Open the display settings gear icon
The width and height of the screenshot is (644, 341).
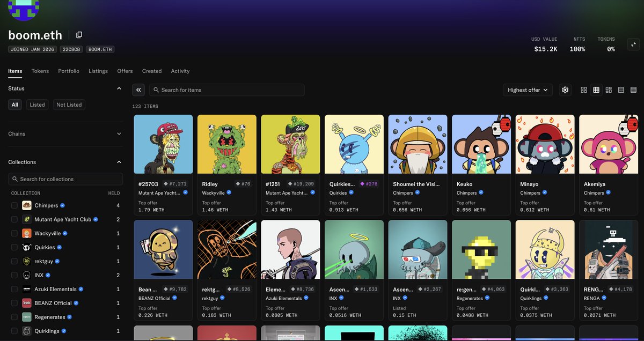(x=565, y=90)
